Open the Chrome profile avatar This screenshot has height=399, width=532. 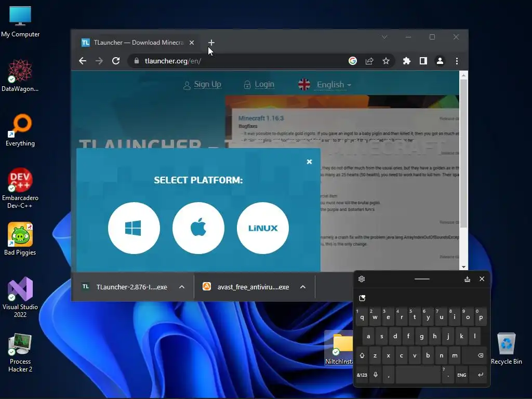click(440, 61)
